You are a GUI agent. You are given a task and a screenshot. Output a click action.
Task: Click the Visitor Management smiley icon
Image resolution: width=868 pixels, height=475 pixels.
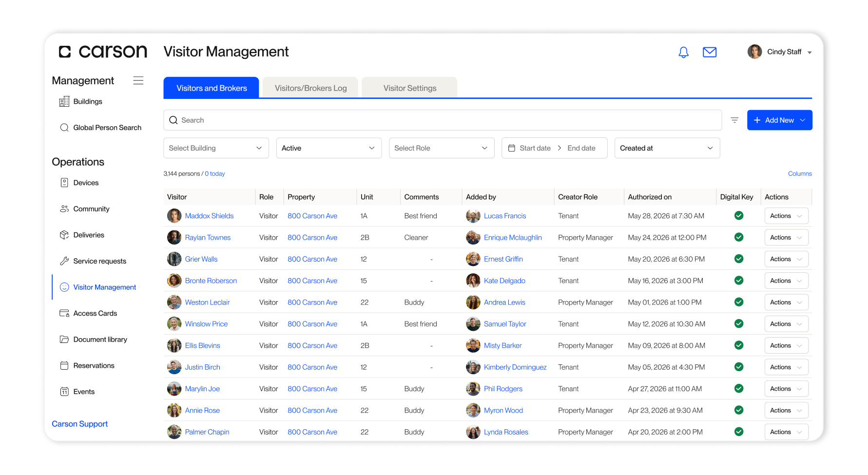click(x=64, y=287)
